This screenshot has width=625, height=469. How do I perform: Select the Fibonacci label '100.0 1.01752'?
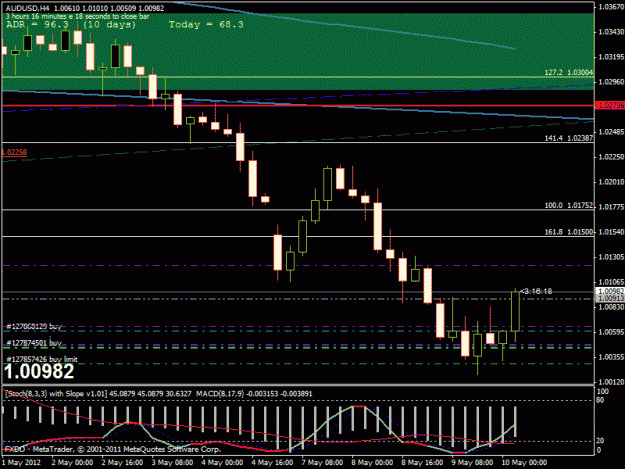click(x=569, y=206)
